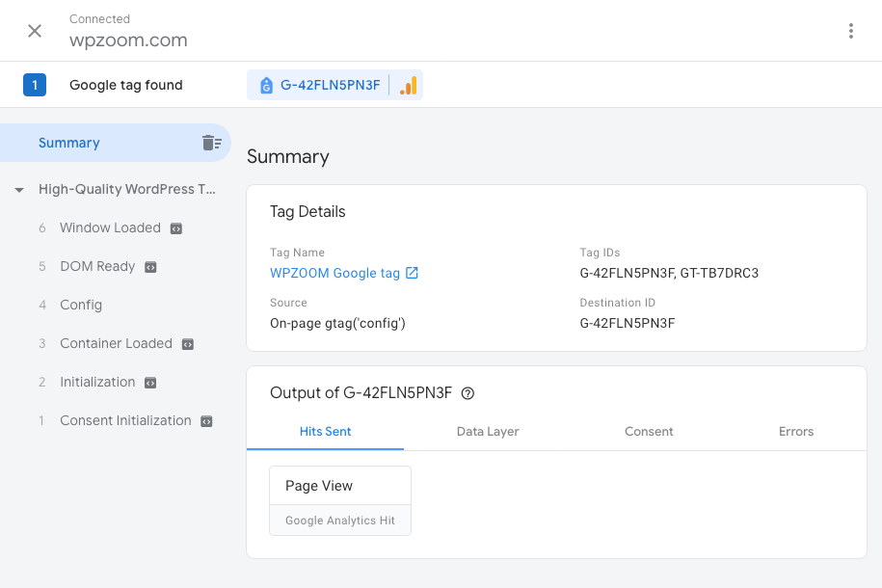Switch to the Data Layer tab
The image size is (882, 588).
coord(488,432)
